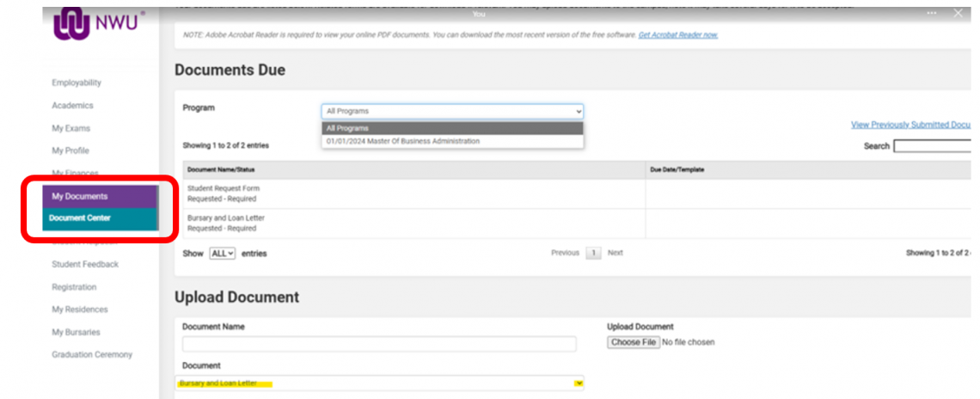Open My Bursaries page

[x=76, y=332]
